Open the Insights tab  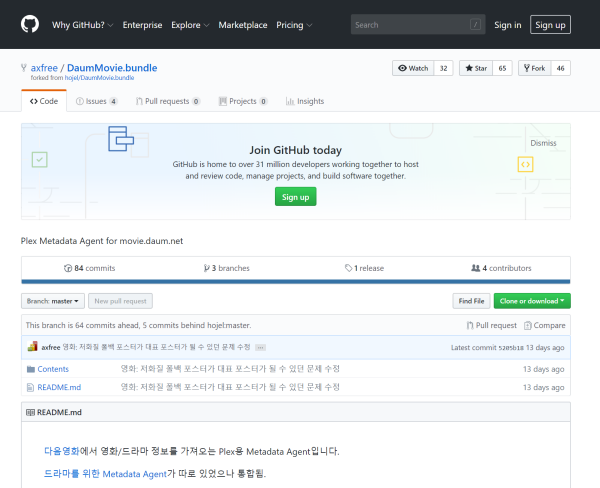305,101
